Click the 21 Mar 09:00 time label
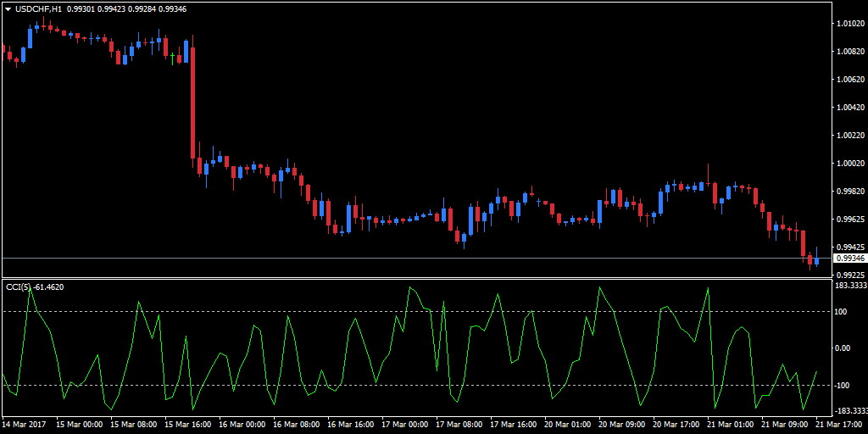This screenshot has width=868, height=434. 784,425
